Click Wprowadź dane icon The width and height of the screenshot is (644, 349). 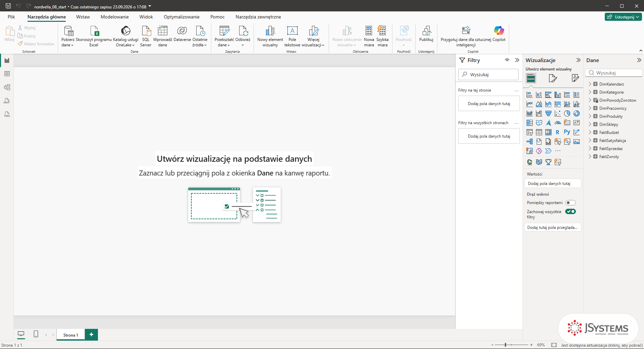tap(163, 31)
